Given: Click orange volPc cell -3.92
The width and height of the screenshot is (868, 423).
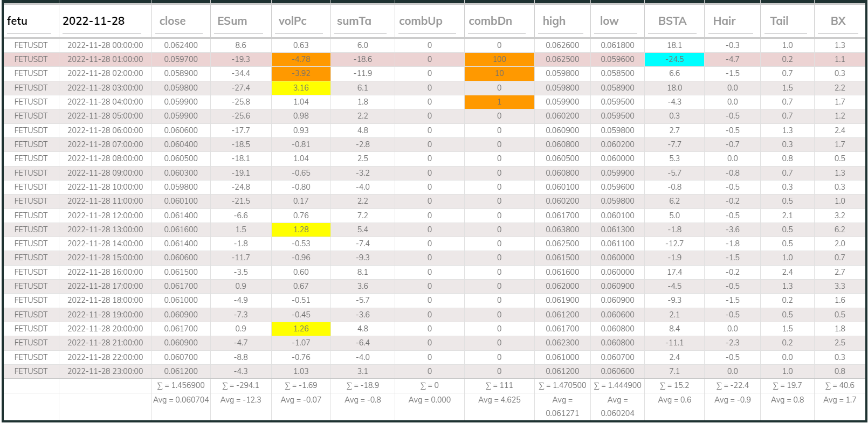Looking at the screenshot, I should pos(301,73).
